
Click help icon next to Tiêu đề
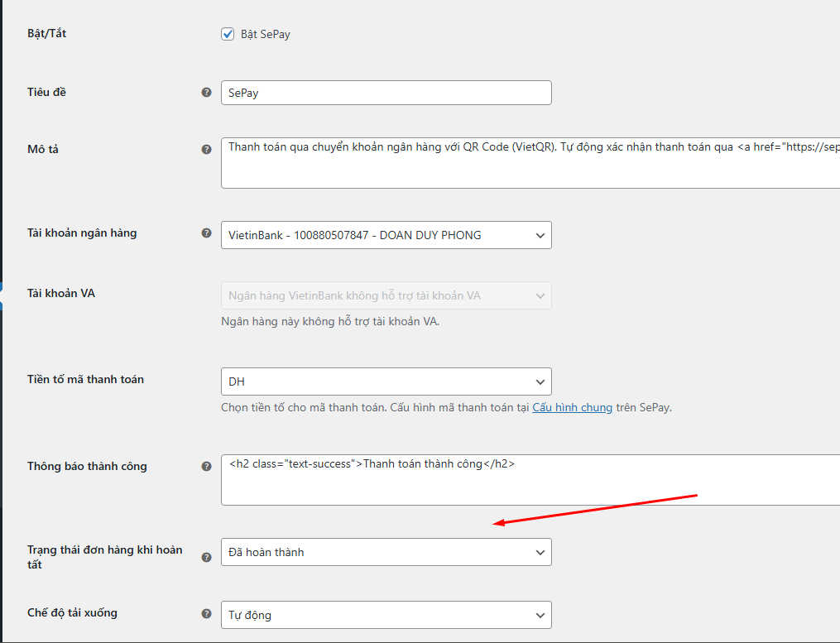tap(206, 92)
